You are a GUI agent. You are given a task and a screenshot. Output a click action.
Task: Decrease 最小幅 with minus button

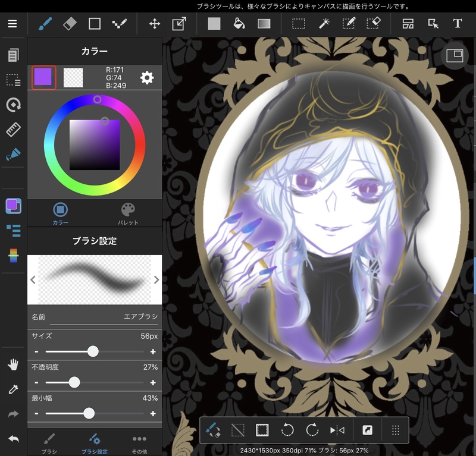tap(36, 414)
